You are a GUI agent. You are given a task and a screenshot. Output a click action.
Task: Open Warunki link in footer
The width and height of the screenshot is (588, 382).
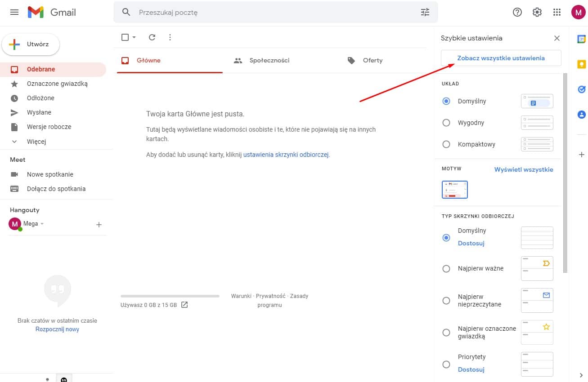241,296
